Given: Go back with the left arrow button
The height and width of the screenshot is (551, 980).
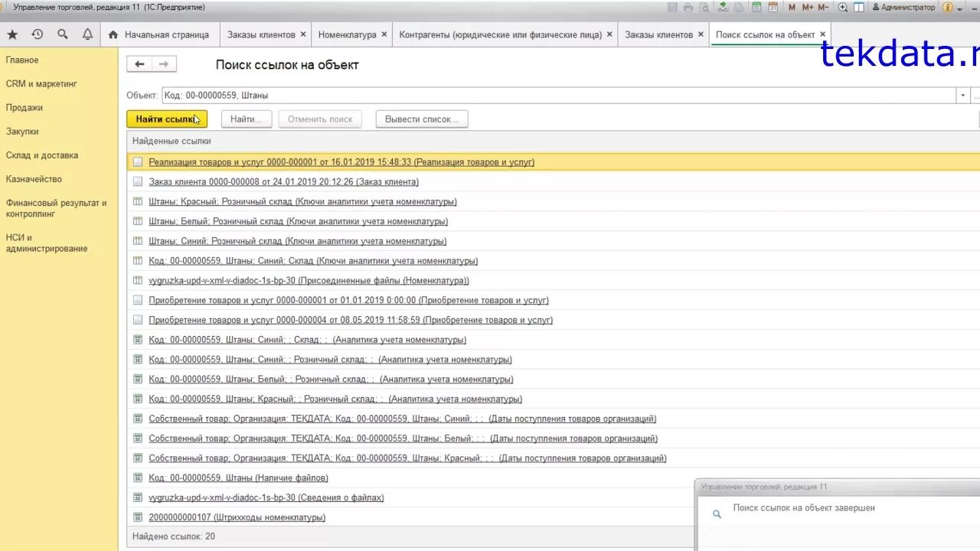Looking at the screenshot, I should [139, 64].
